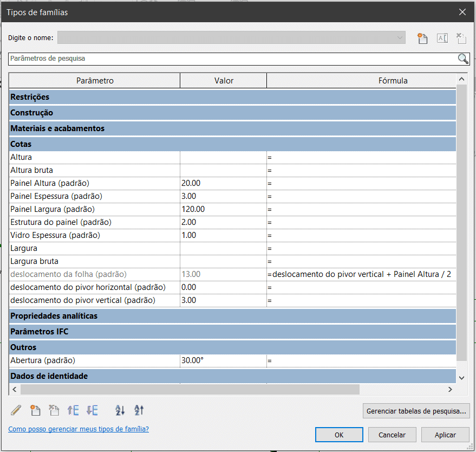
Task: Click the Parâmetro column header
Action: click(x=95, y=81)
